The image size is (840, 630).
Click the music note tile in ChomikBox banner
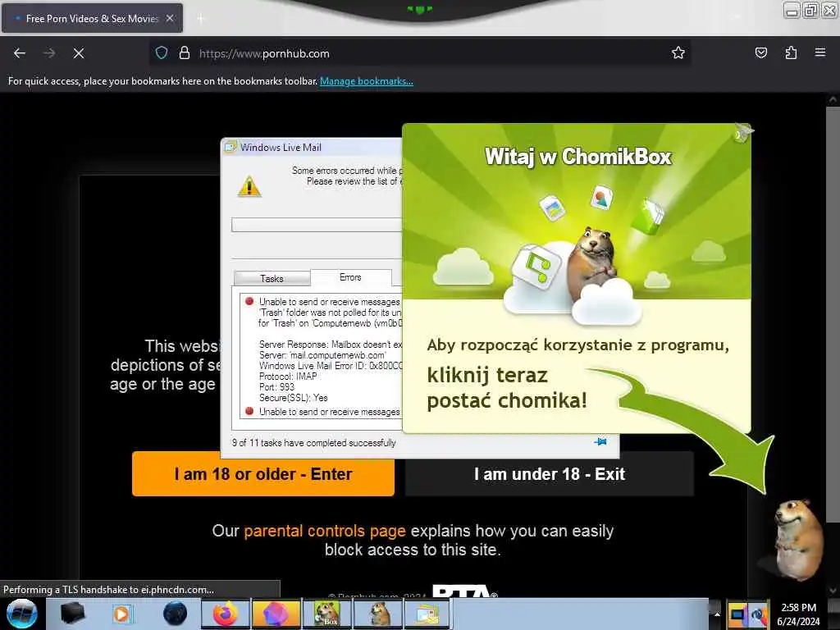tap(536, 267)
